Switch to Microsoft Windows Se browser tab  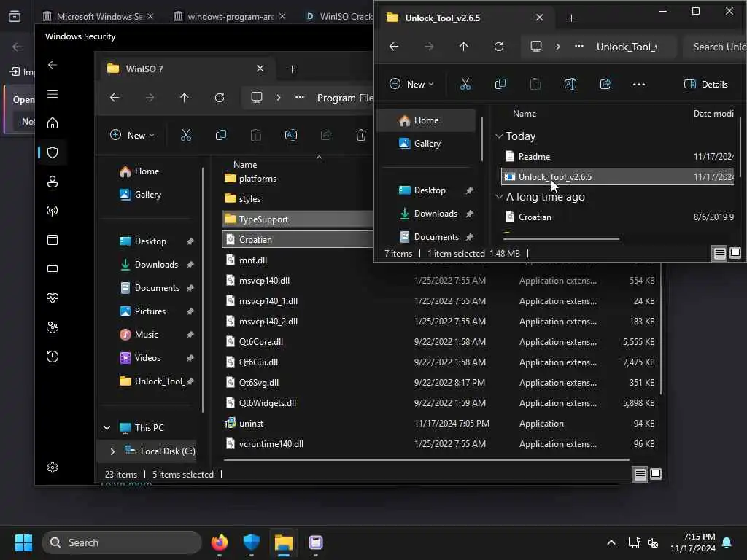97,16
